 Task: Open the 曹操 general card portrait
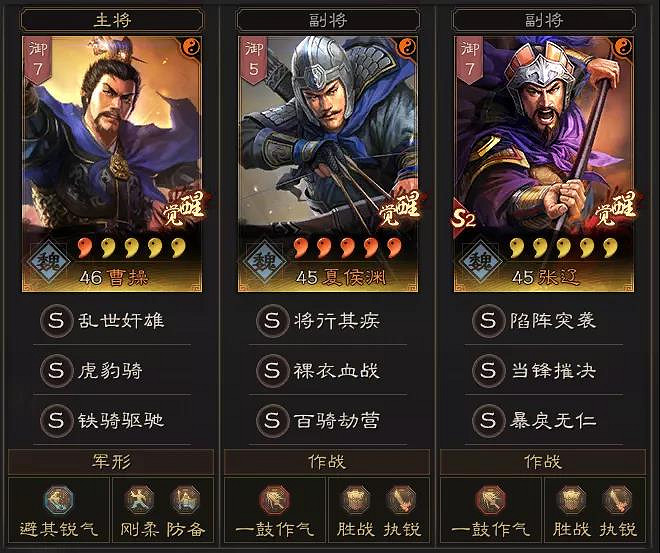112,164
